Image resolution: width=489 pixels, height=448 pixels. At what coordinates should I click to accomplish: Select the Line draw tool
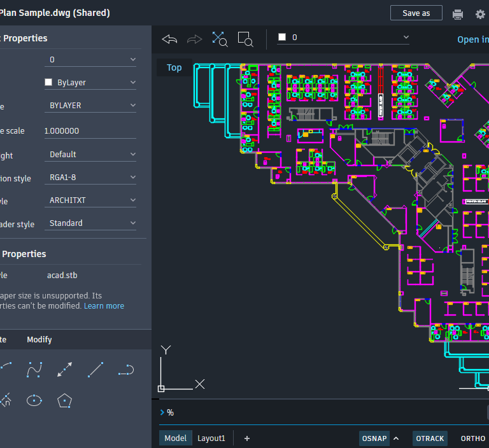[96, 370]
